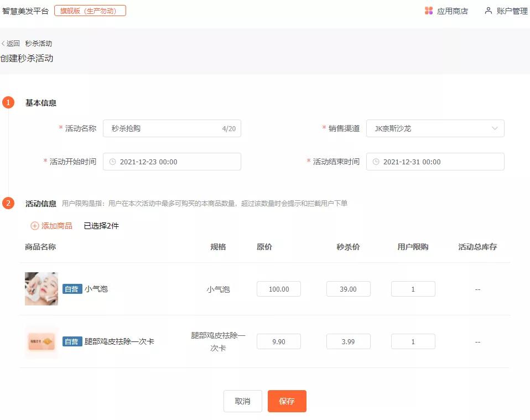Click the clock icon in 活动开始时间
The width and height of the screenshot is (530, 420).
click(113, 162)
